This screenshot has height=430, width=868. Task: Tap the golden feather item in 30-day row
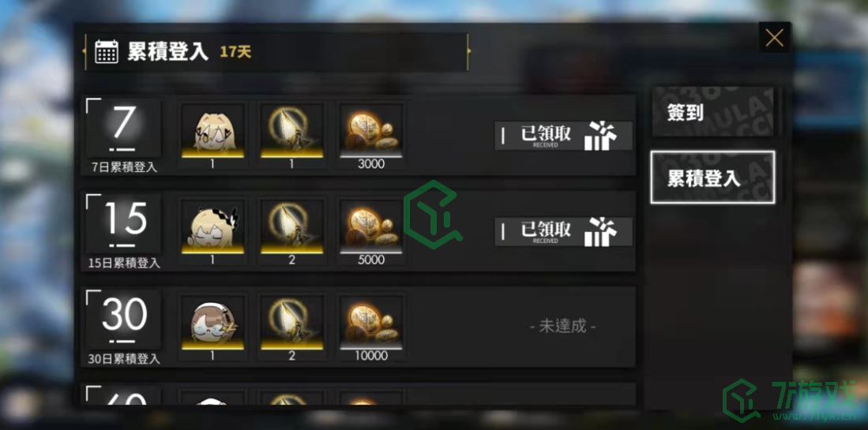[x=291, y=322]
